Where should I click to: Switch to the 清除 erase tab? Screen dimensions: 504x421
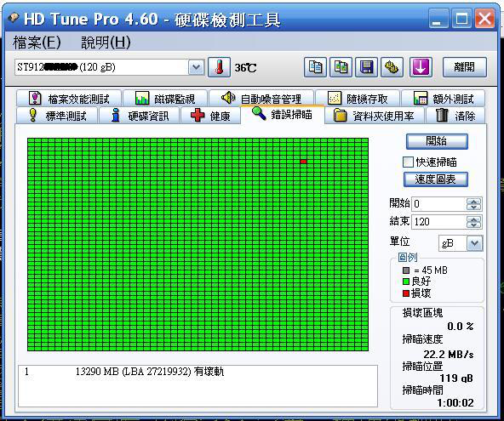point(455,116)
